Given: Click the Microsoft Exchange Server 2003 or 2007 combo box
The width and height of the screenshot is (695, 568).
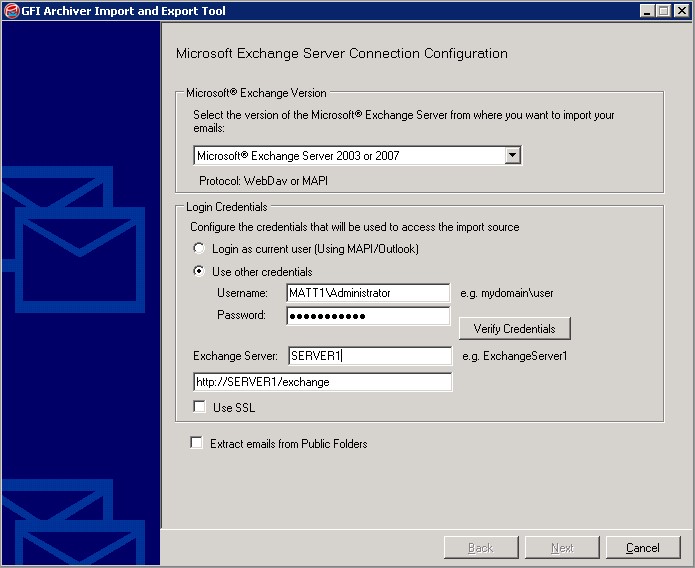Looking at the screenshot, I should point(357,156).
